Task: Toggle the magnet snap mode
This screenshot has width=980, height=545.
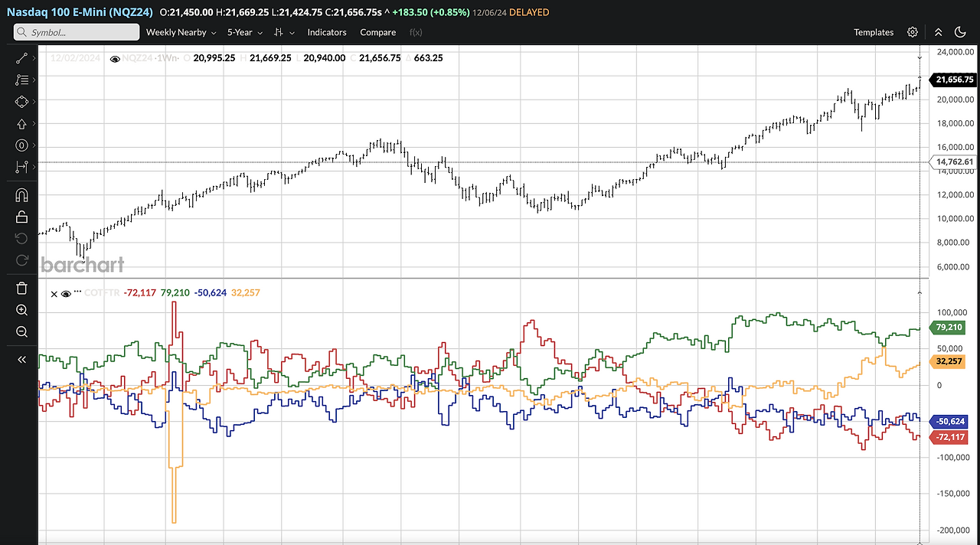Action: pyautogui.click(x=21, y=195)
